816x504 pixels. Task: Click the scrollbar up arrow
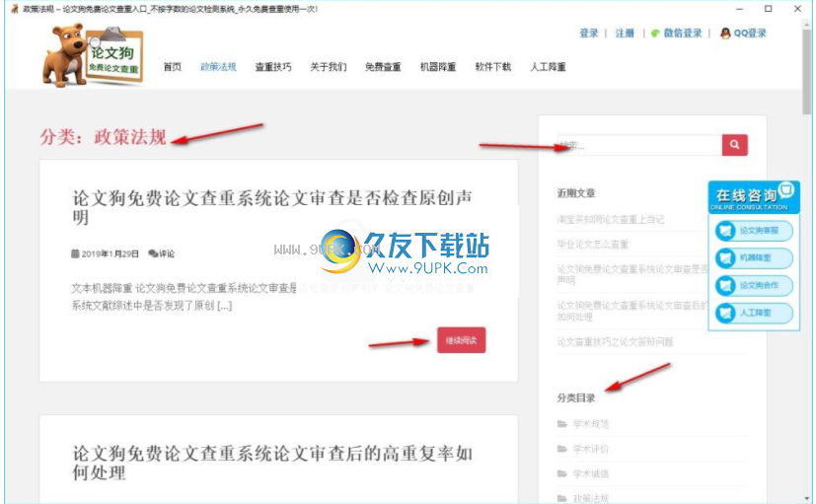tap(807, 25)
